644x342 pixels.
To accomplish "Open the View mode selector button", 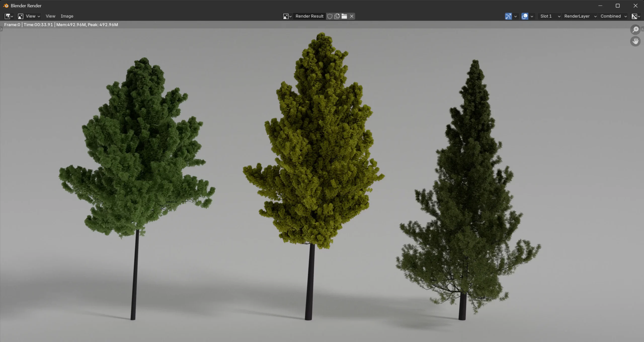I will tap(29, 16).
